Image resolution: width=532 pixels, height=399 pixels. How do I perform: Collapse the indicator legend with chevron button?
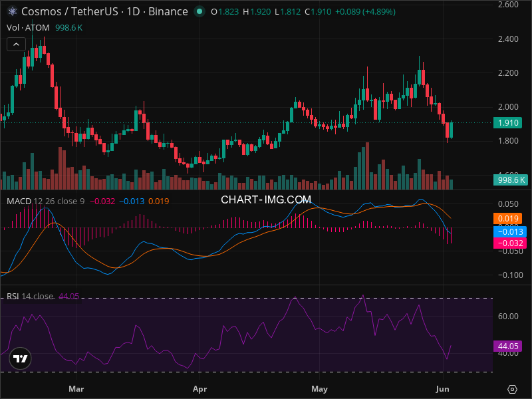coord(16,44)
